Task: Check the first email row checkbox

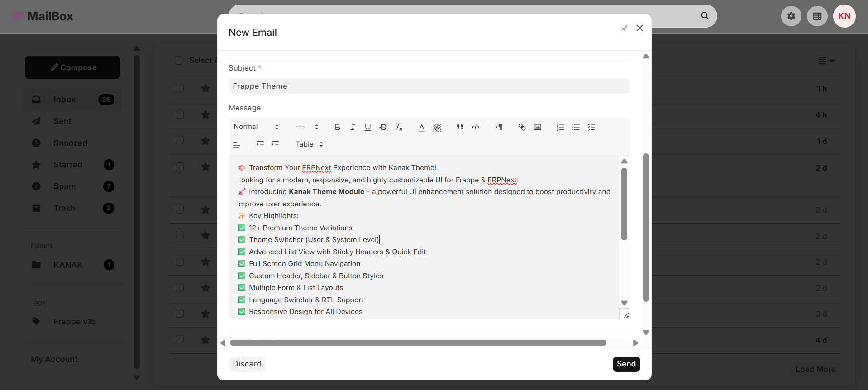Action: click(x=180, y=88)
